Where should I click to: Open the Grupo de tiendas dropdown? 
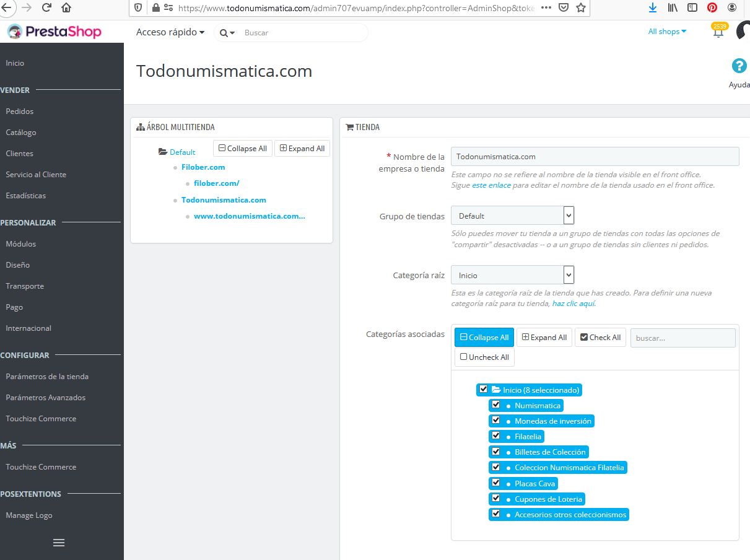pos(513,216)
